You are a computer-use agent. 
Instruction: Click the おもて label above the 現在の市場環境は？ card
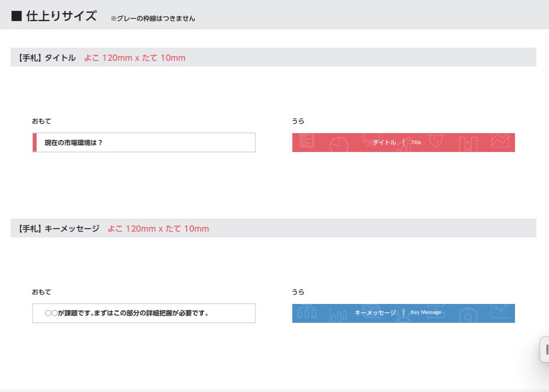[x=41, y=121]
